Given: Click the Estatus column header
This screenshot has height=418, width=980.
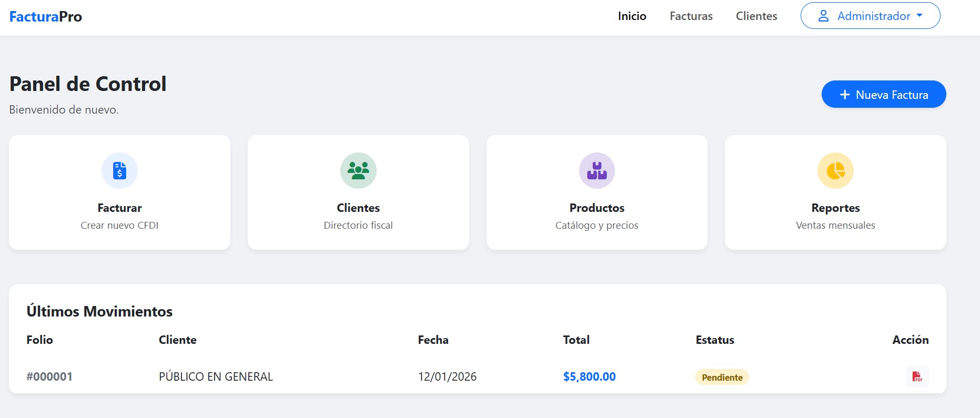Looking at the screenshot, I should click(x=714, y=340).
